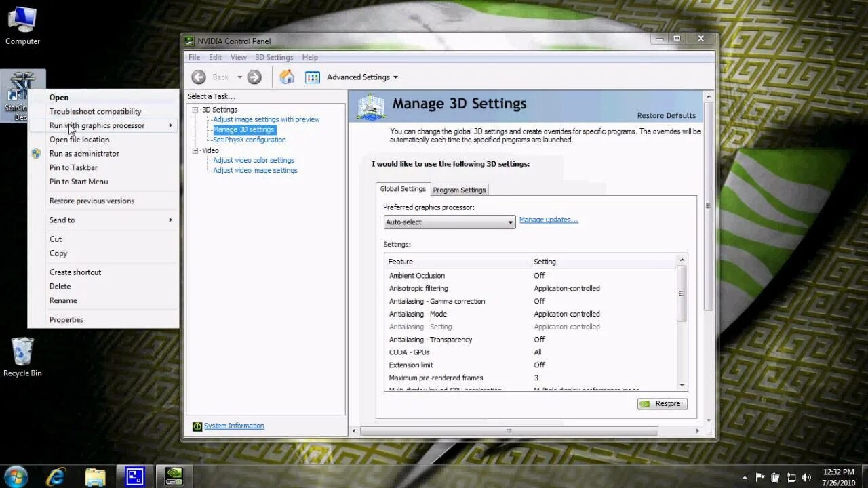Click the Home icon in toolbar
The width and height of the screenshot is (868, 488).
[x=287, y=77]
